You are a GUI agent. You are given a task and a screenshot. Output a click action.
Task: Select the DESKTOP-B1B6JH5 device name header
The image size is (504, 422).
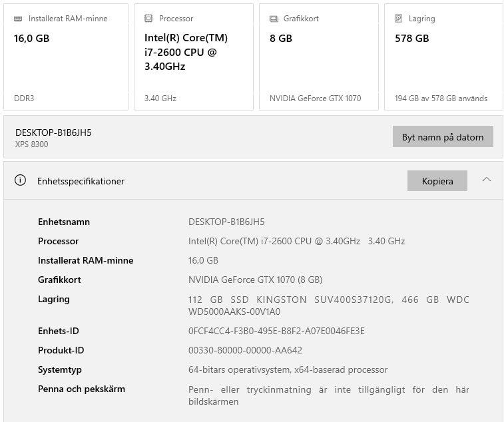(53, 132)
